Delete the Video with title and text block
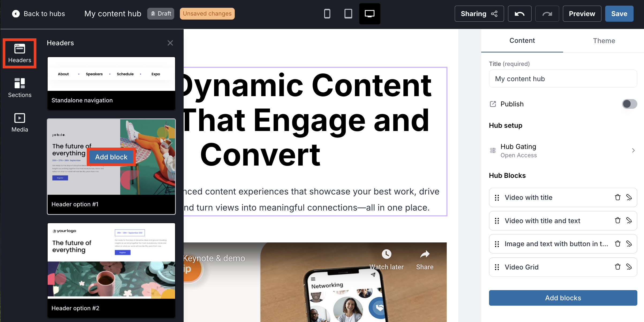 tap(618, 220)
